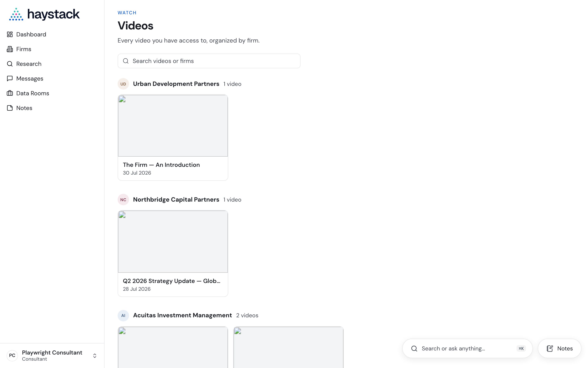The image size is (588, 368).
Task: Click the Notes page icon in sidebar
Action: (10, 108)
